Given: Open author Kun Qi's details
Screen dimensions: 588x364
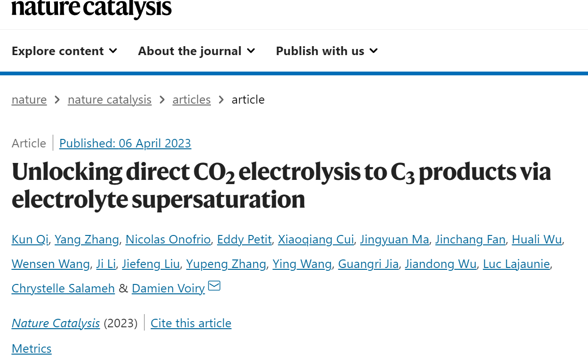Looking at the screenshot, I should tap(30, 240).
